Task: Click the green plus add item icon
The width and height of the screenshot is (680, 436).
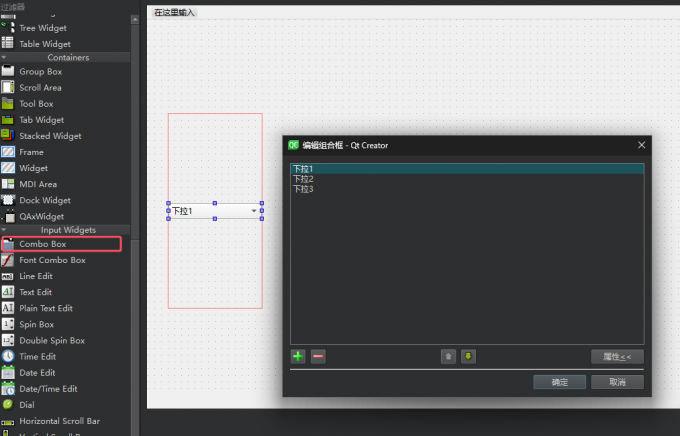Action: click(298, 356)
